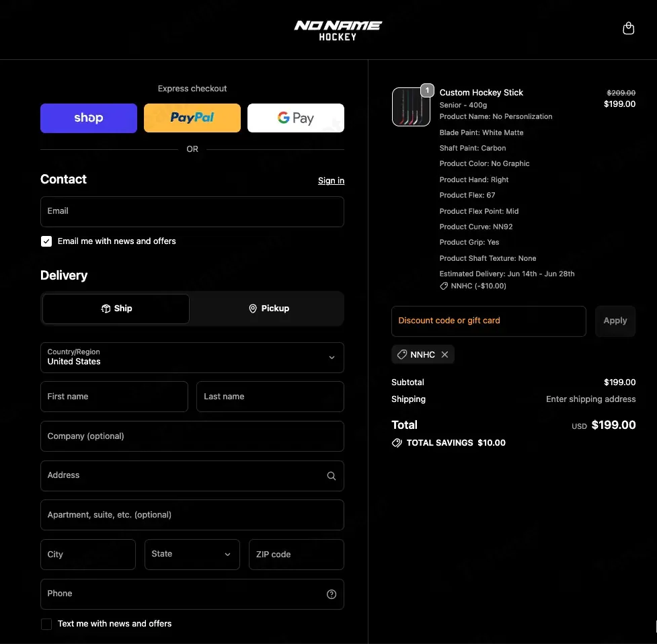
Task: Pay with Google Pay express button
Action: point(295,118)
